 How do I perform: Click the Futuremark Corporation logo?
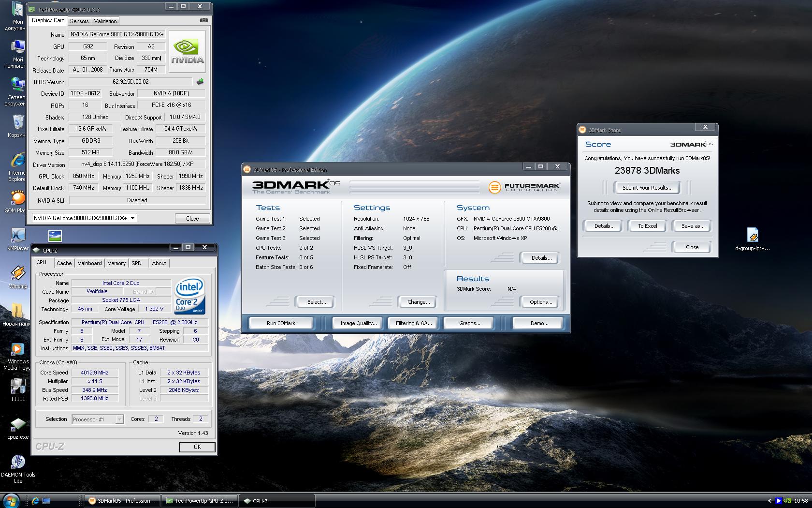pyautogui.click(x=524, y=187)
